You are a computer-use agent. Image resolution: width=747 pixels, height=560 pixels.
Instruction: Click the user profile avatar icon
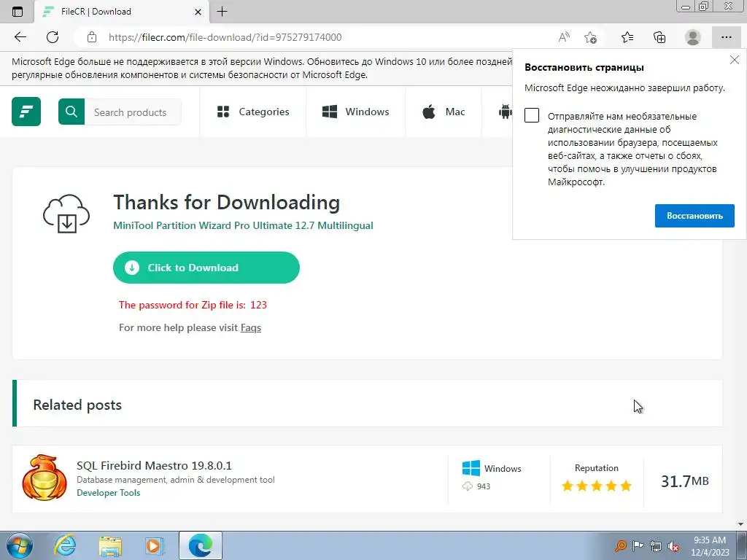tap(693, 37)
